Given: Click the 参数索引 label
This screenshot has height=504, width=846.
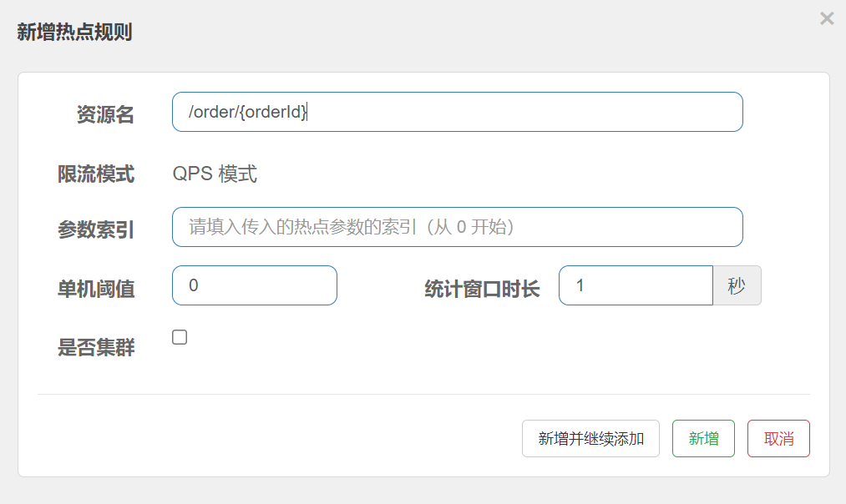Looking at the screenshot, I should [96, 229].
